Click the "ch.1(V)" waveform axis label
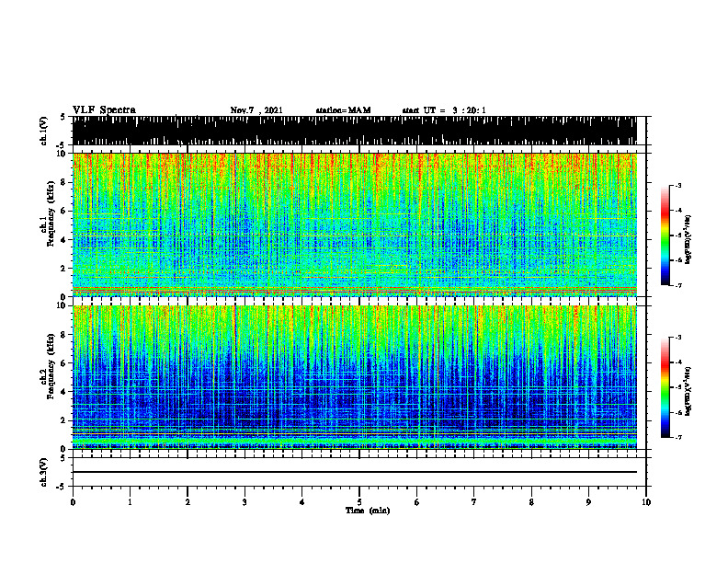 point(44,131)
